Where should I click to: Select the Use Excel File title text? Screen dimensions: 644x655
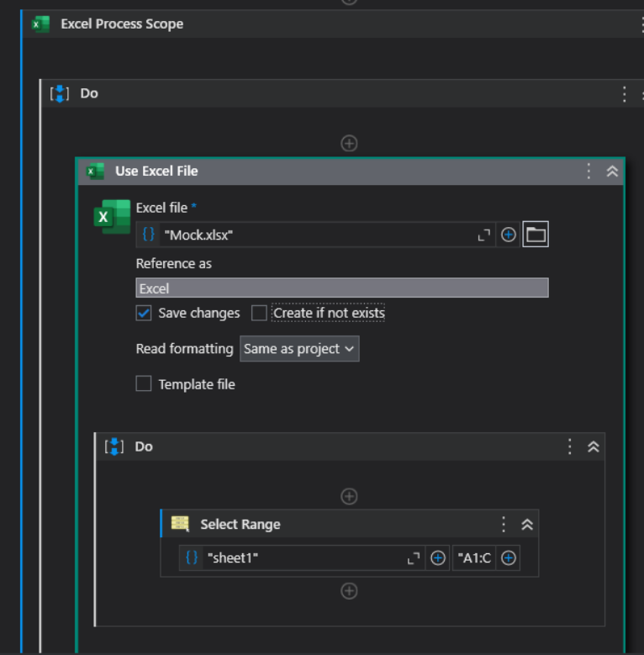pyautogui.click(x=156, y=172)
